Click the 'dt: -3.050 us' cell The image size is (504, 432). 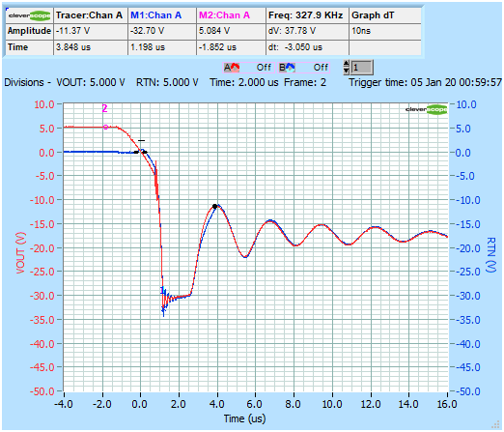coord(307,47)
